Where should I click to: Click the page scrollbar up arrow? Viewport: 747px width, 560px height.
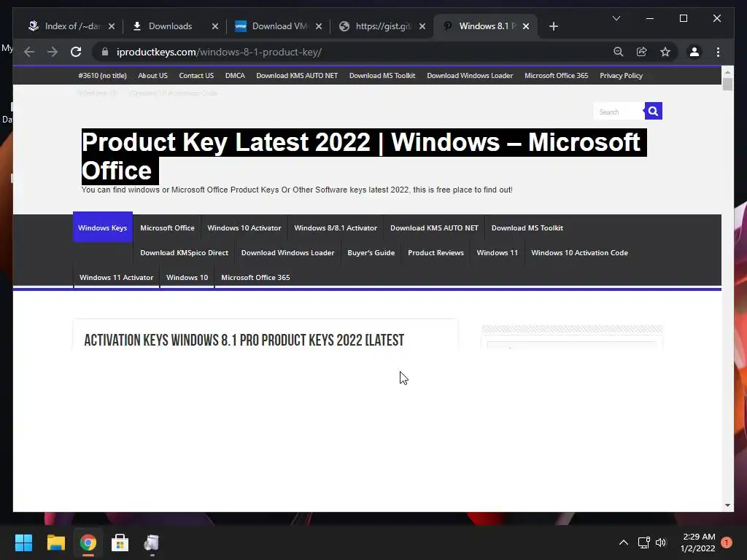(727, 72)
